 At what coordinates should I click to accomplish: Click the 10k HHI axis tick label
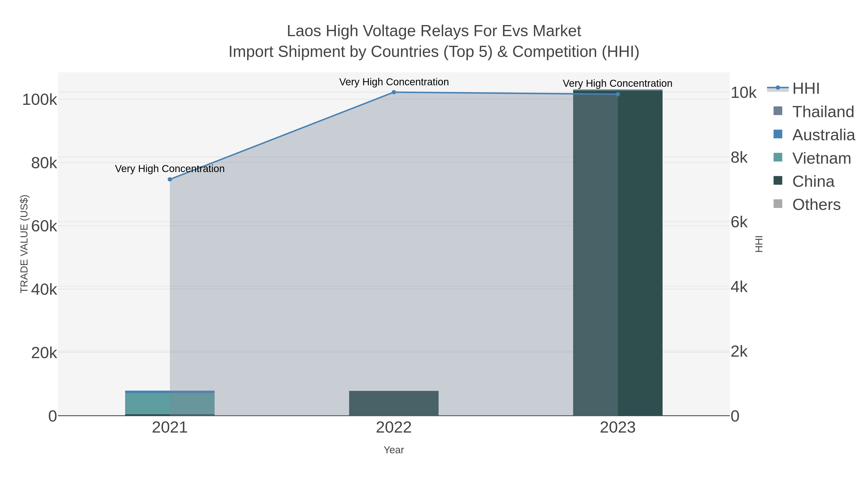point(743,93)
